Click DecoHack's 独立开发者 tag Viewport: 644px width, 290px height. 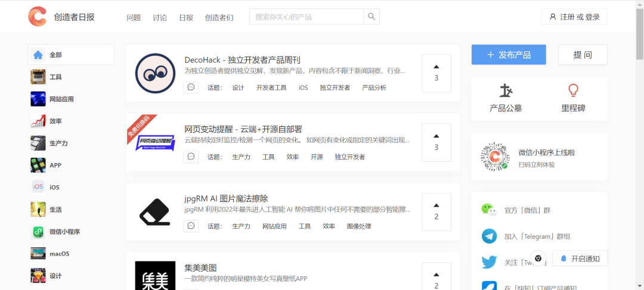tap(335, 88)
